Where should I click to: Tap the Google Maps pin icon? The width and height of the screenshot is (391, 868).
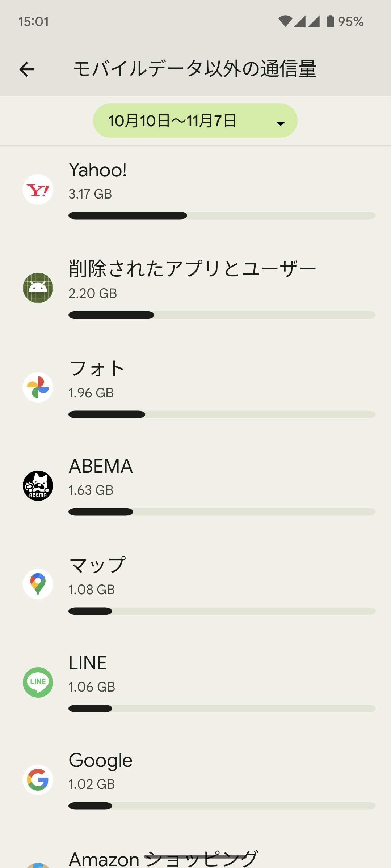[38, 584]
